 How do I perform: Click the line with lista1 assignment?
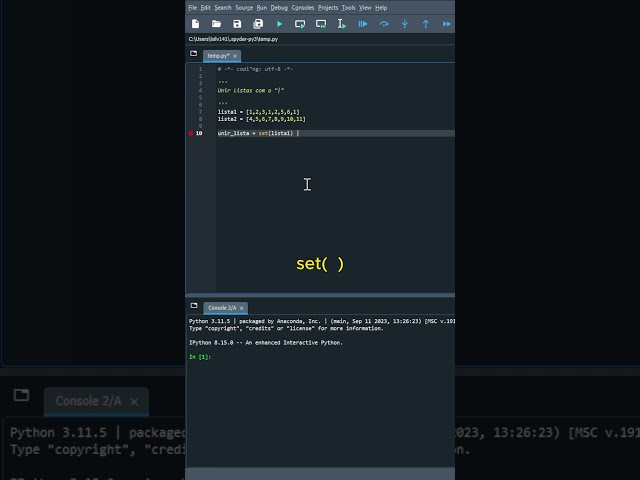click(258, 112)
